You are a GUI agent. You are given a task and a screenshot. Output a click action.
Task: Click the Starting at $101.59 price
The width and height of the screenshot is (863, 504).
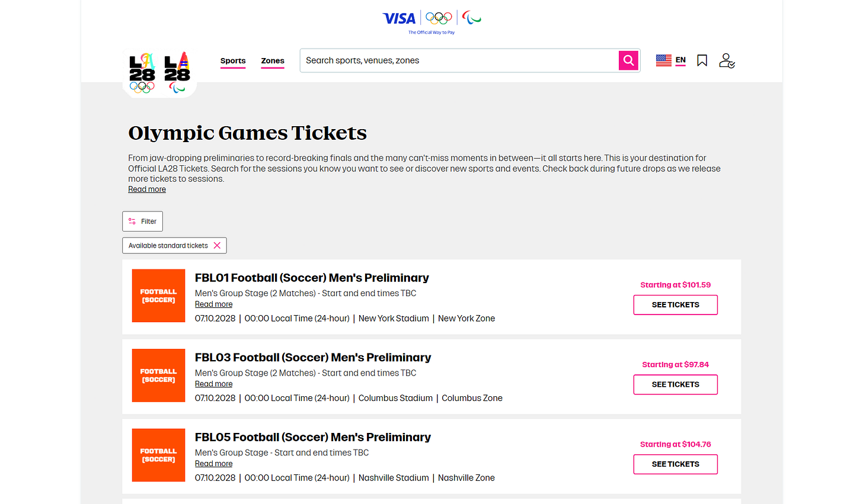(x=675, y=285)
